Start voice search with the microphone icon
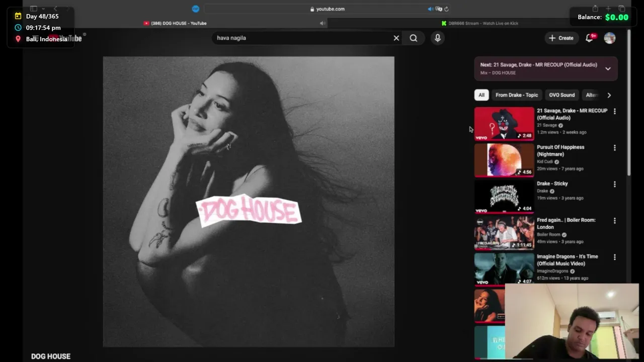Image resolution: width=644 pixels, height=362 pixels. pyautogui.click(x=438, y=38)
